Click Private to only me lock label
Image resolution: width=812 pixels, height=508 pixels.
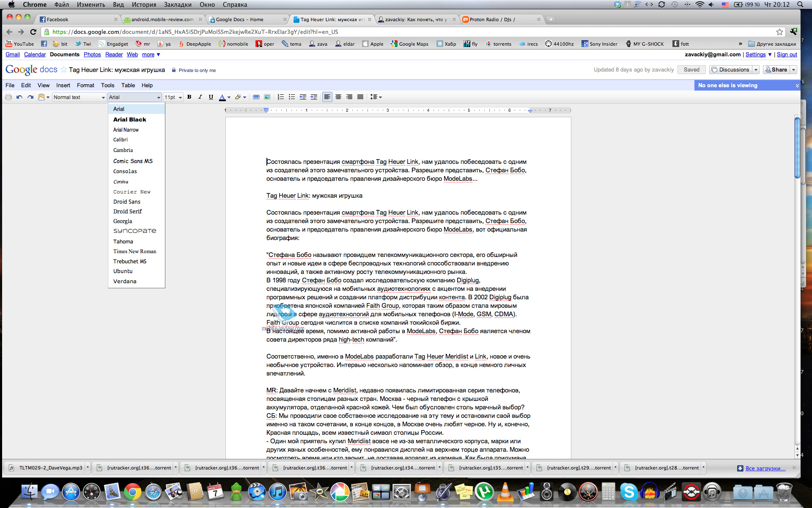pyautogui.click(x=194, y=70)
